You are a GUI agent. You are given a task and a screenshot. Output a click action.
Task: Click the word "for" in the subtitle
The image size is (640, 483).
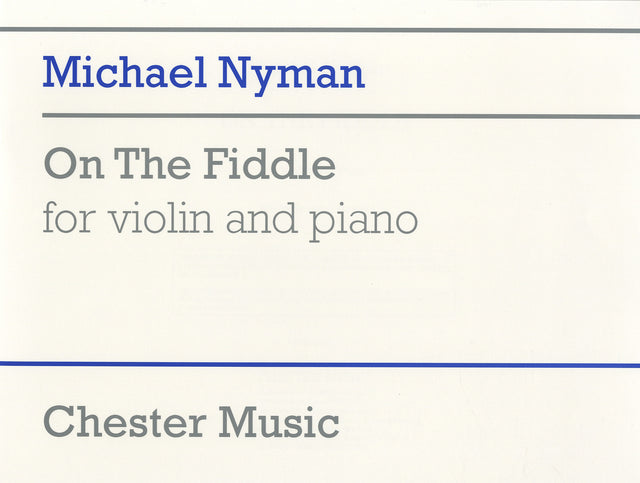[69, 218]
